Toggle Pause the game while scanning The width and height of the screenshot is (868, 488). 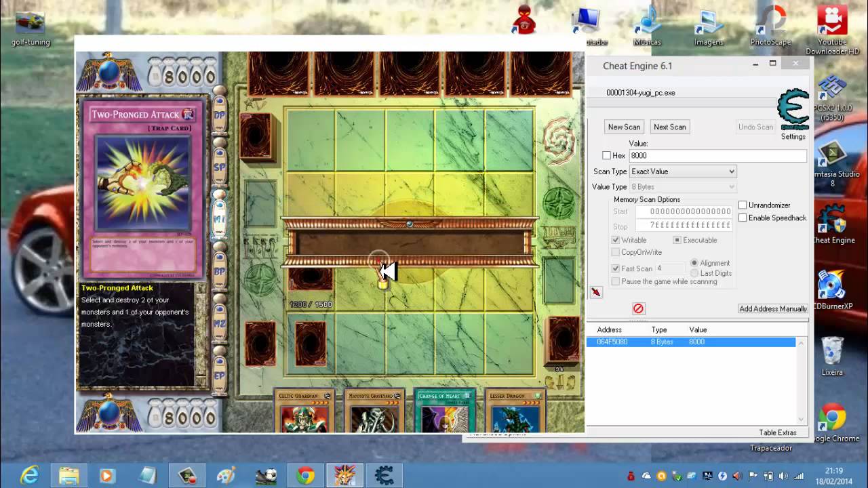click(616, 281)
